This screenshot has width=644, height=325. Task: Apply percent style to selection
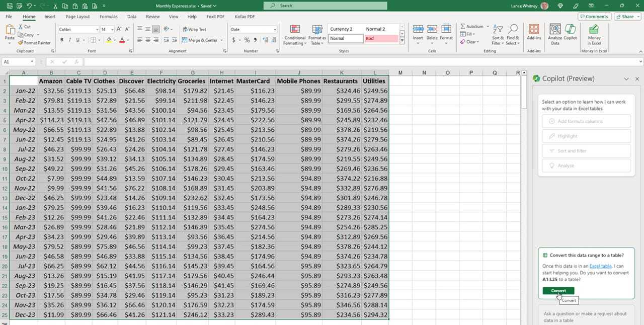click(247, 40)
